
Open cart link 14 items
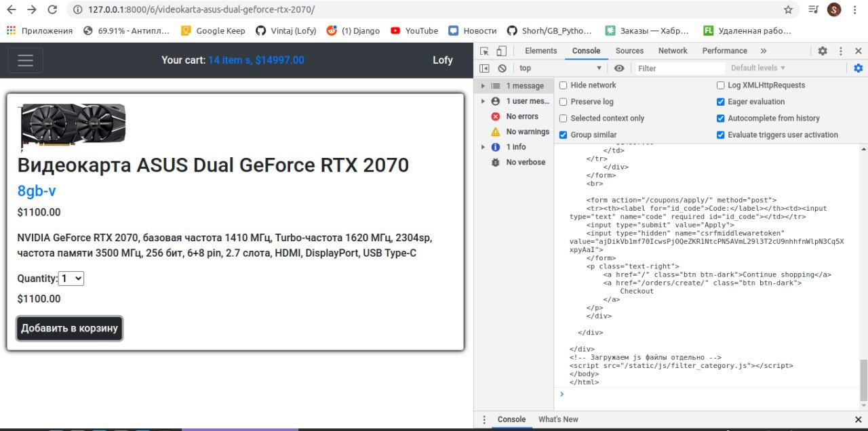tap(256, 60)
